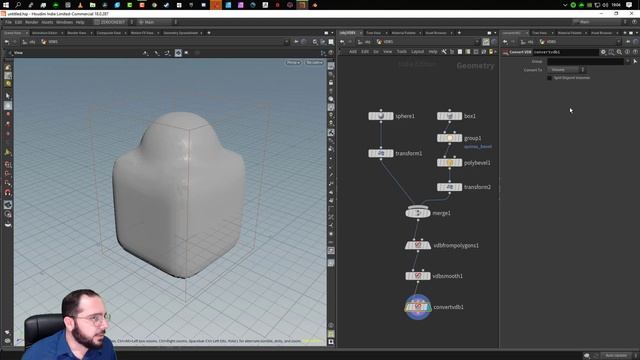Viewport: 640px width, 360px height.
Task: Expand the network path dropdown arrow
Action: click(477, 42)
